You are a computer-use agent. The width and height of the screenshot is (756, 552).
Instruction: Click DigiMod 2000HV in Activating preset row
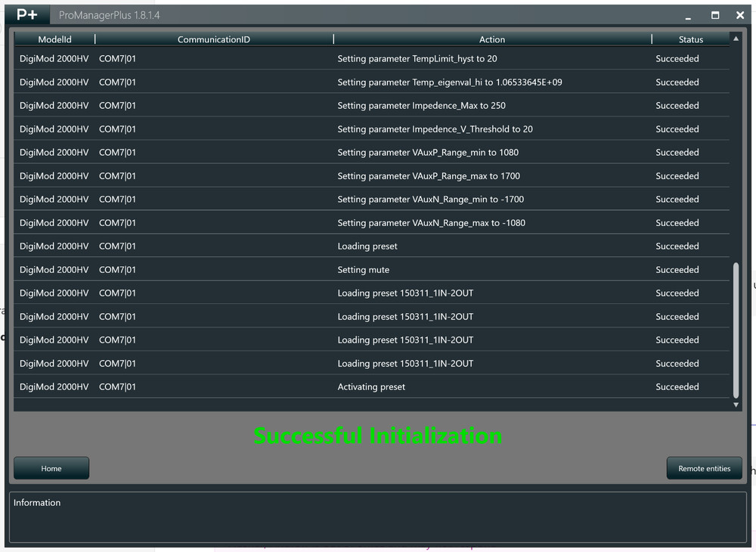coord(54,386)
